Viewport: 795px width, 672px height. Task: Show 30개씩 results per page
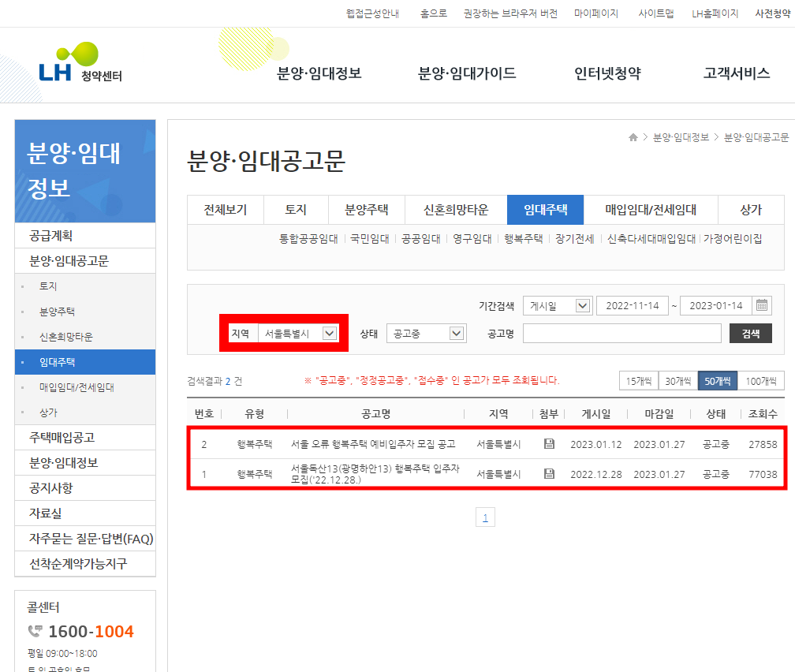point(678,381)
